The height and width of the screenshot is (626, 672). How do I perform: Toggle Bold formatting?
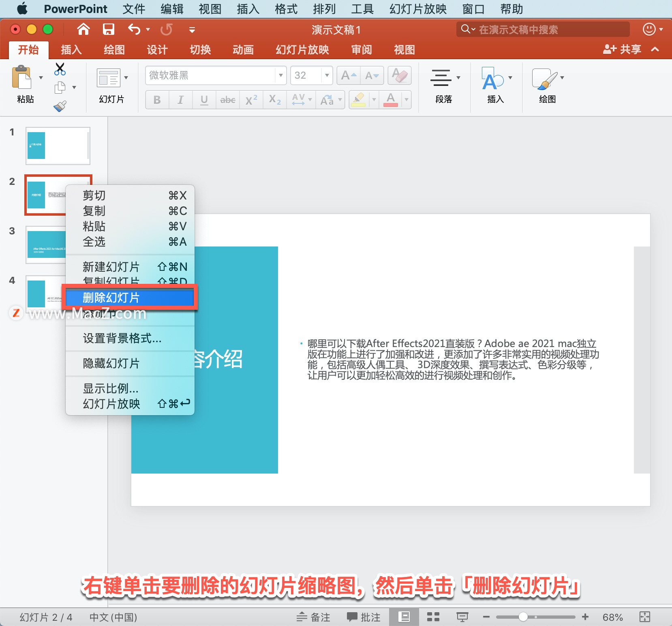[157, 100]
